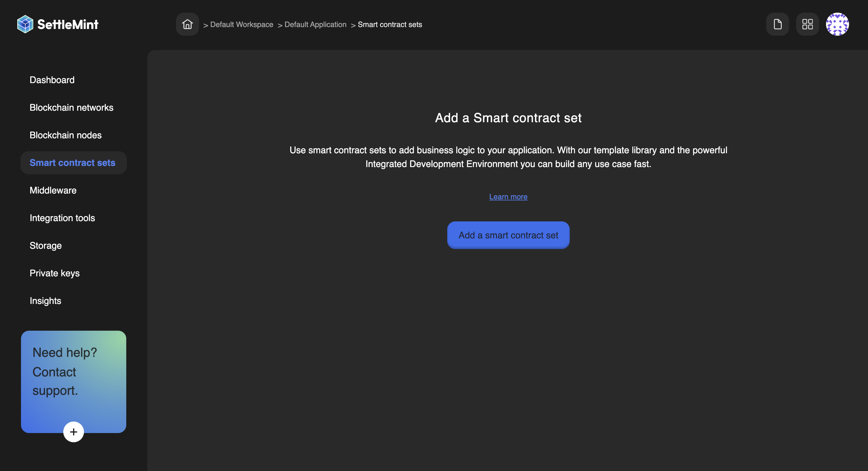The image size is (868, 471).
Task: Click the document/file icon top right
Action: pyautogui.click(x=777, y=24)
